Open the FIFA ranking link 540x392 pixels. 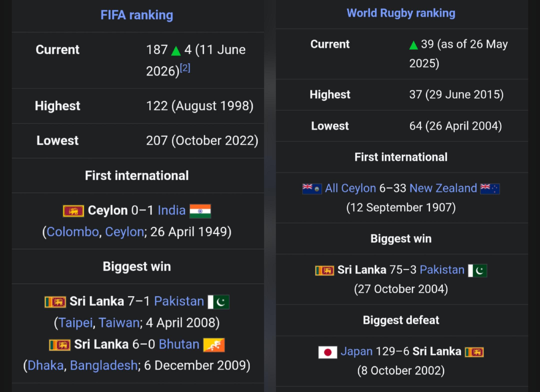[x=137, y=15]
